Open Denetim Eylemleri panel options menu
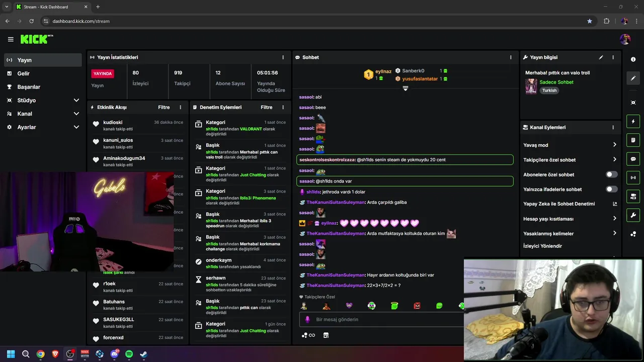 tap(283, 107)
